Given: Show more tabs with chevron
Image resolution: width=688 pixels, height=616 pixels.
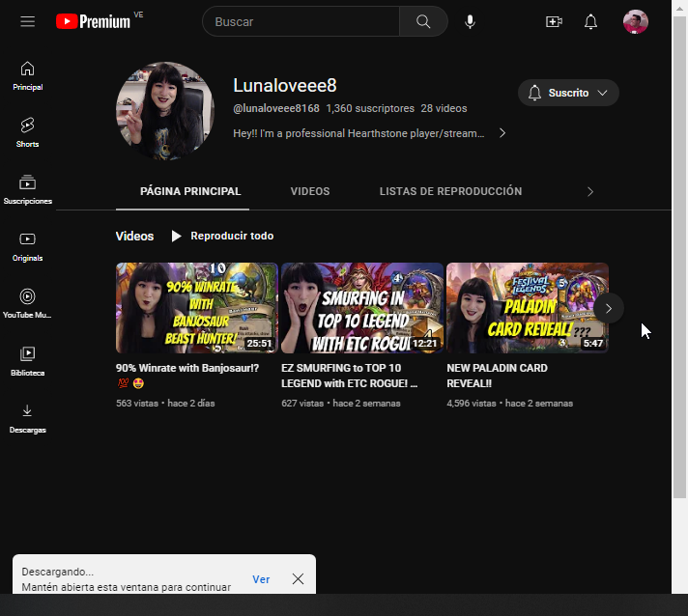Looking at the screenshot, I should click(590, 191).
